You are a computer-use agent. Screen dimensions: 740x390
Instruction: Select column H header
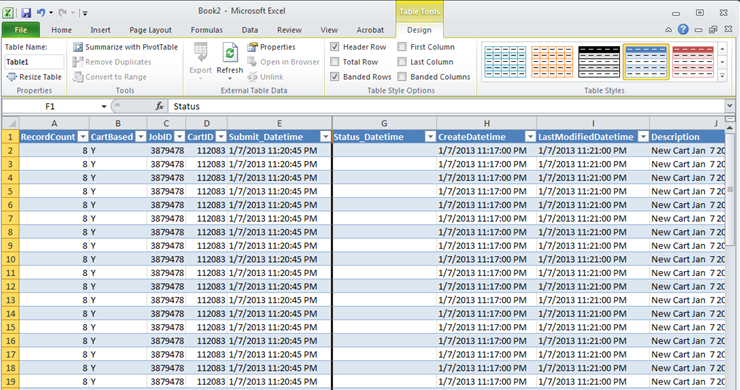[x=487, y=123]
